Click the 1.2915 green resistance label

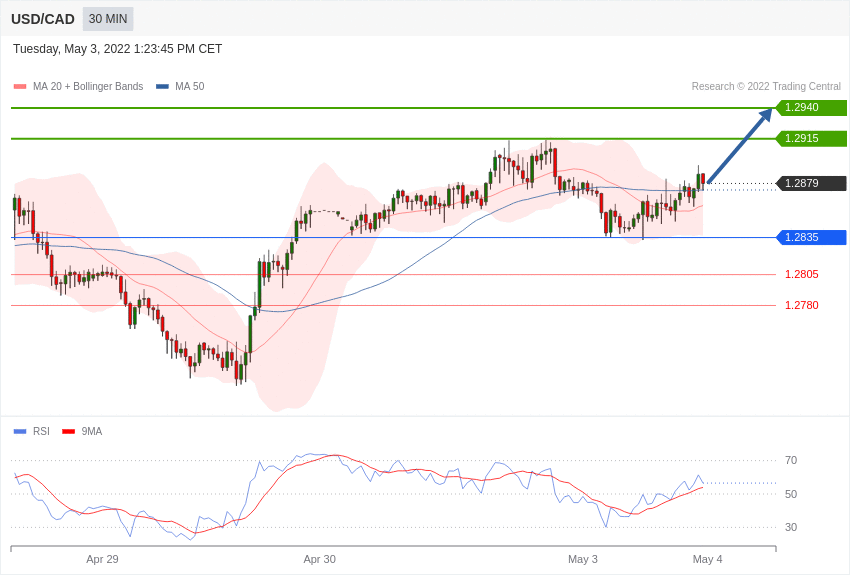tap(812, 138)
